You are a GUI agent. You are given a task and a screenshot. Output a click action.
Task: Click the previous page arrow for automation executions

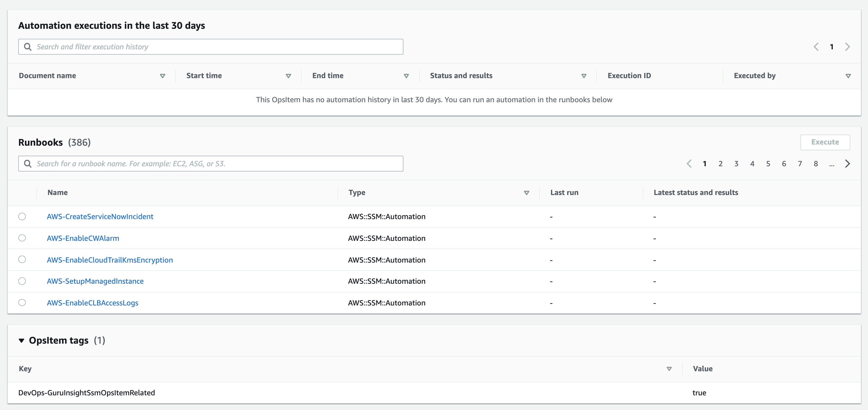[x=816, y=47]
